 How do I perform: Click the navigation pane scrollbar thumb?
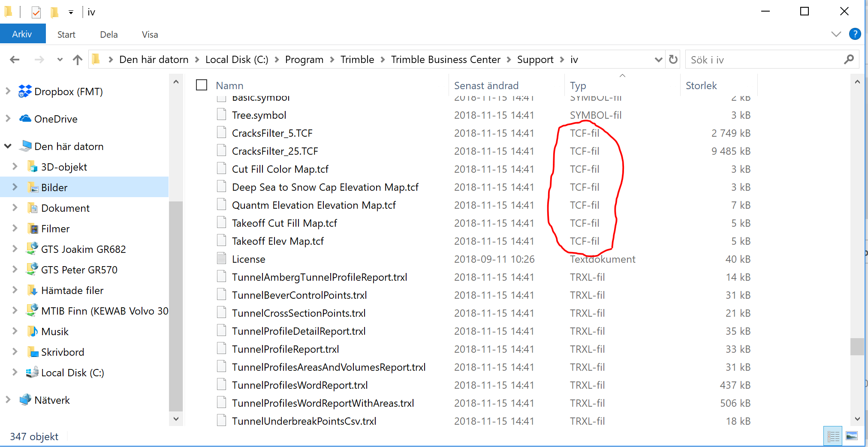175,306
